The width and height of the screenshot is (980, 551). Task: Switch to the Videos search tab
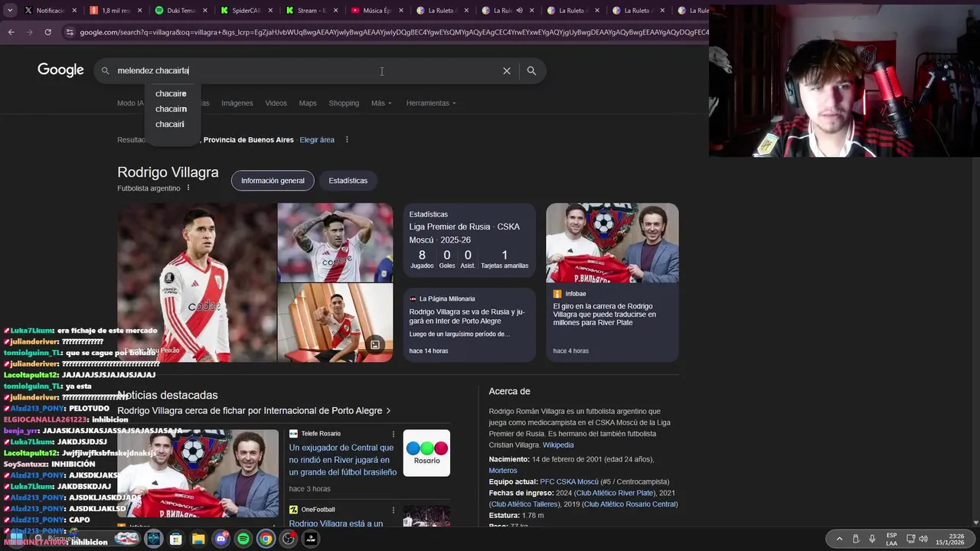pos(276,103)
